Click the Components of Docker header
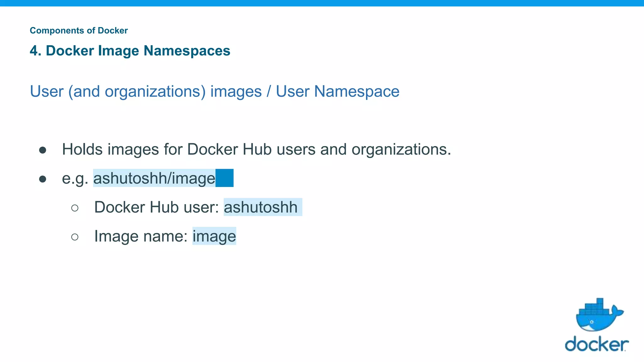 (79, 30)
